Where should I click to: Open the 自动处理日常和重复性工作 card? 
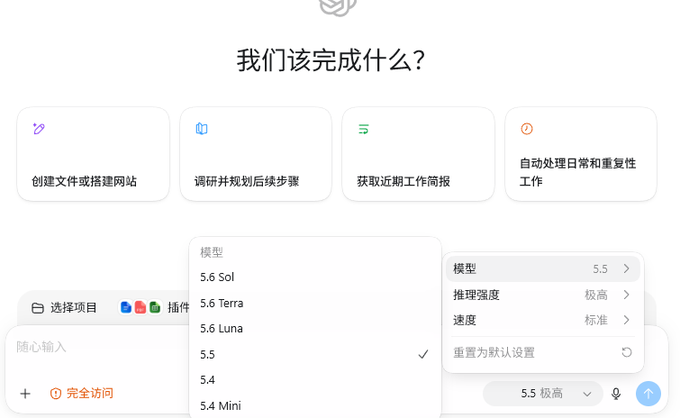[581, 154]
